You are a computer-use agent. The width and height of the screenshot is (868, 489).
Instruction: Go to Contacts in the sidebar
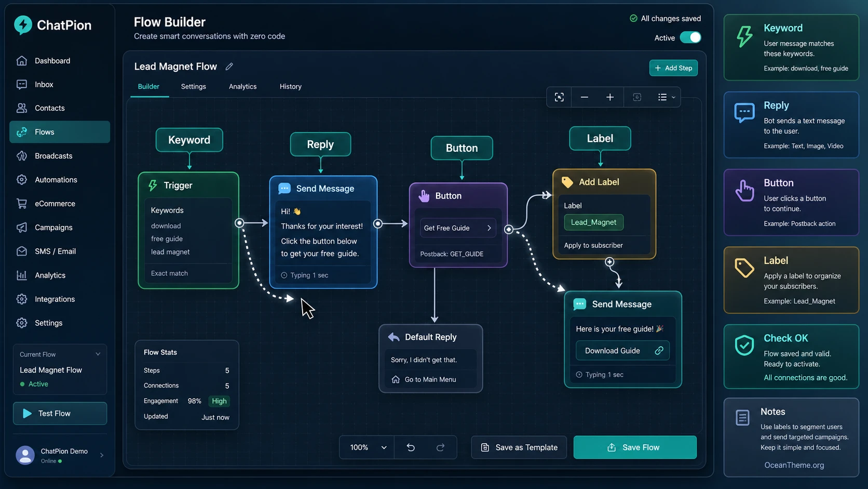(60, 108)
